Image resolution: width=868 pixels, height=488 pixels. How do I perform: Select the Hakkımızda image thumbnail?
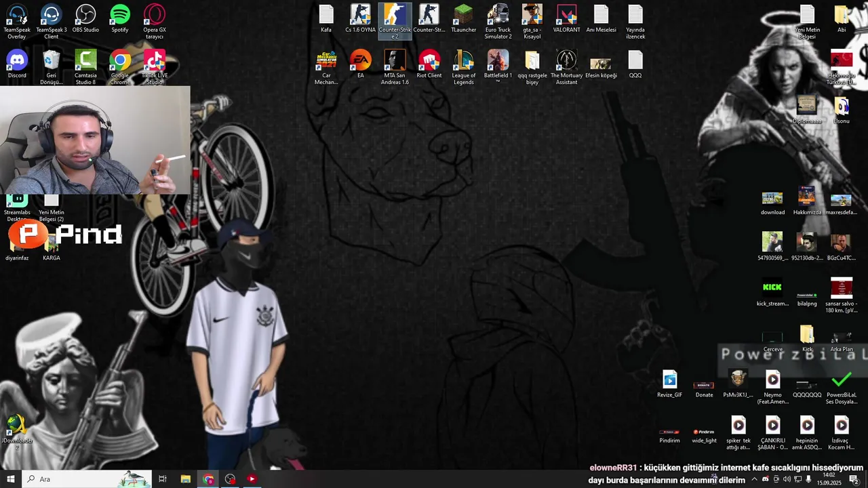click(x=807, y=201)
